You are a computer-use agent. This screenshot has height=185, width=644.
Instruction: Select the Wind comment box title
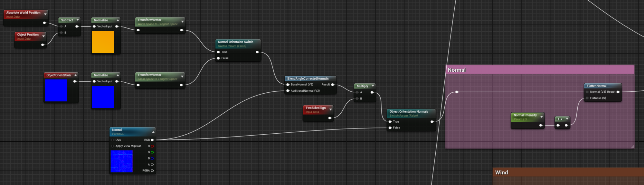(x=501, y=173)
